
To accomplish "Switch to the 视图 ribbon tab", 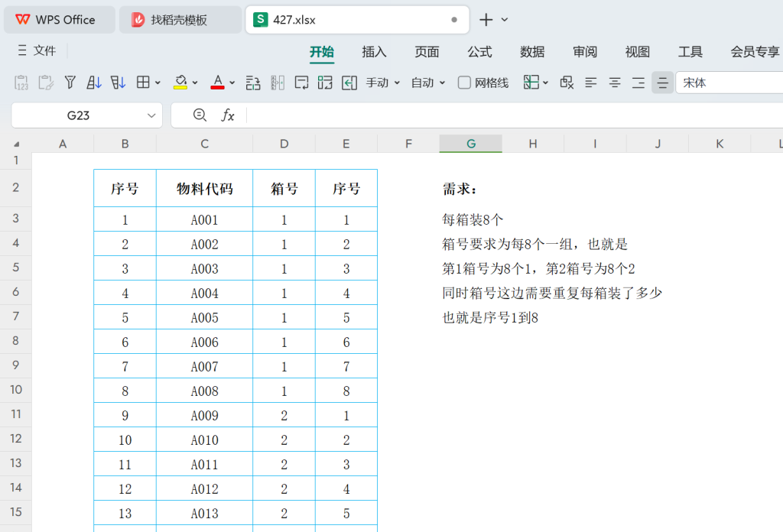I will pyautogui.click(x=638, y=52).
